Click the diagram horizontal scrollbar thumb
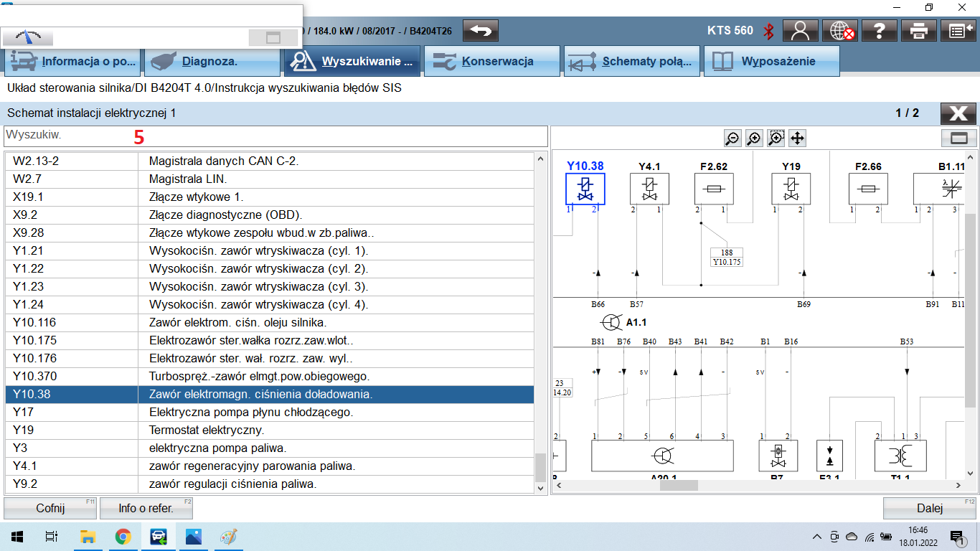Image resolution: width=980 pixels, height=551 pixels. tap(679, 485)
